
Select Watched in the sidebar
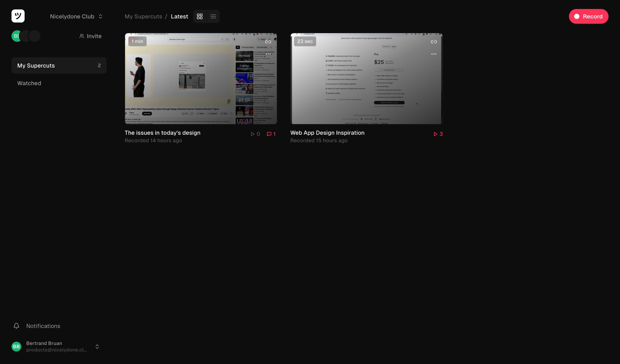pos(29,83)
